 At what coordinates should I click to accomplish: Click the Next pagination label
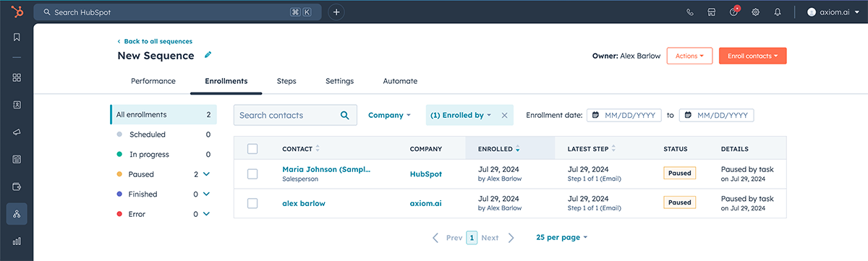click(490, 237)
